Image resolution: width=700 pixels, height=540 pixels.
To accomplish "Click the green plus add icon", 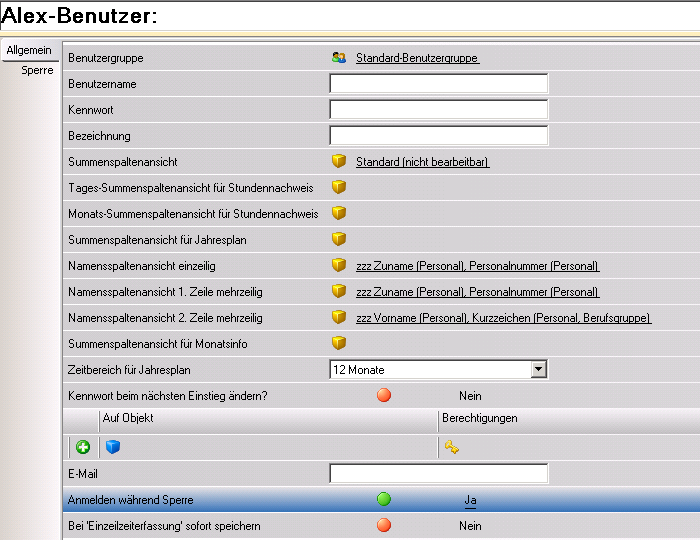I will coord(83,447).
